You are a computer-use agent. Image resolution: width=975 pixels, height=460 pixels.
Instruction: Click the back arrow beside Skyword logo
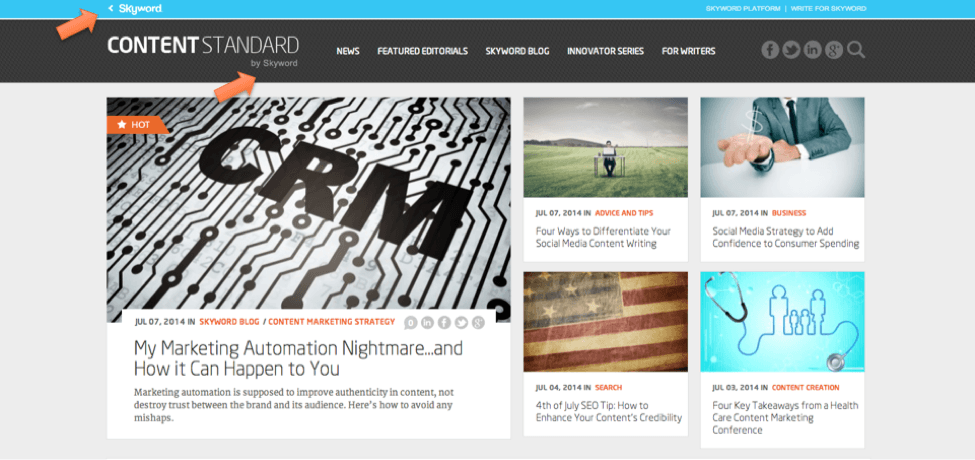pos(111,9)
